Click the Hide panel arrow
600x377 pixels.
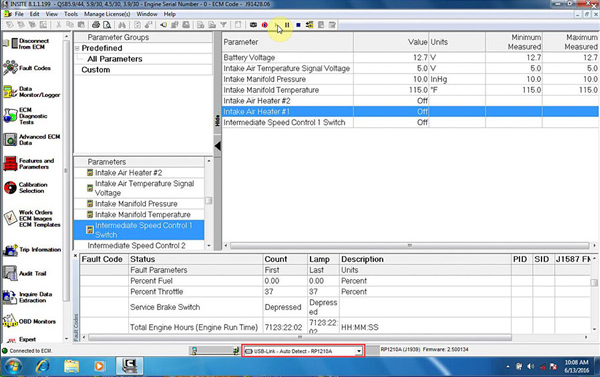[217, 146]
